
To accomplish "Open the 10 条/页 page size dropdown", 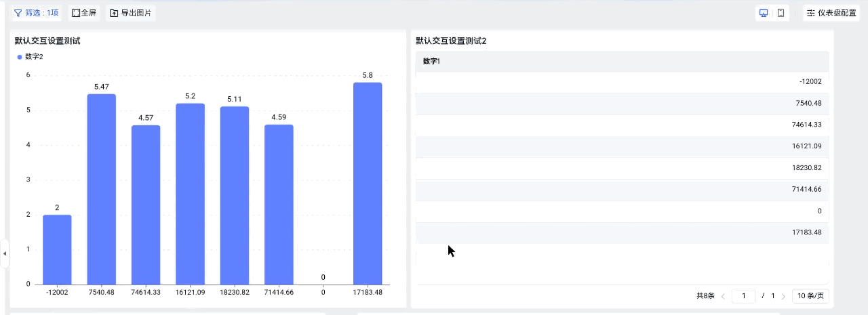I will click(811, 296).
